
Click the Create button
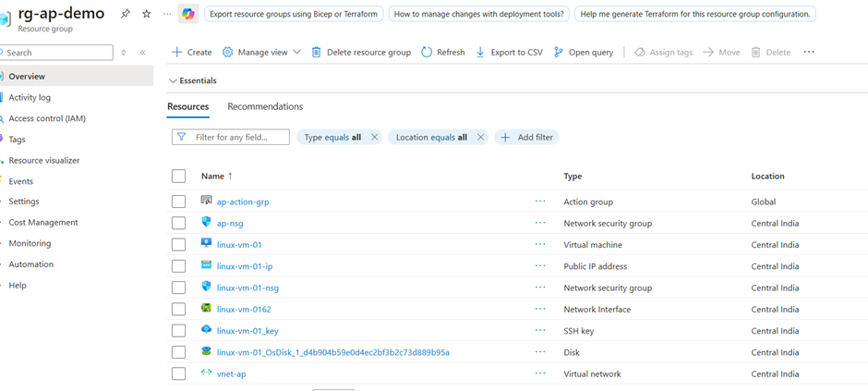click(191, 52)
